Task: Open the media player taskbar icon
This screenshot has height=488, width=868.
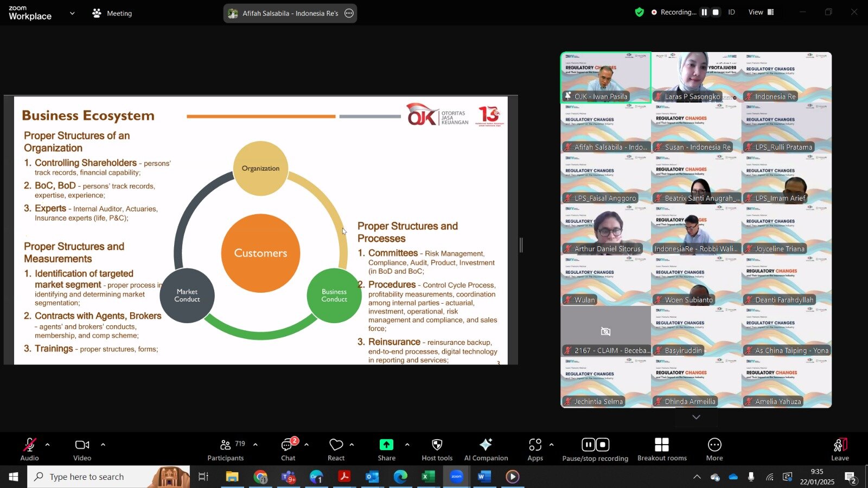Action: 513,477
